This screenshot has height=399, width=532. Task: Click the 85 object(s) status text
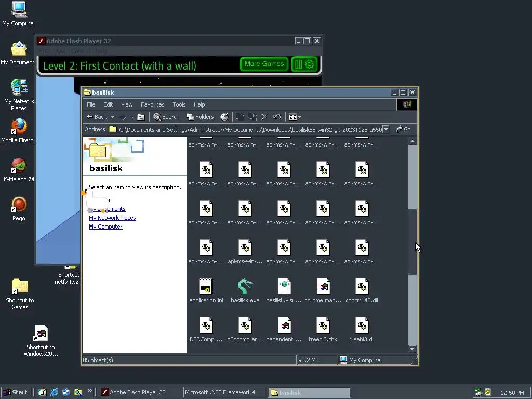point(98,360)
